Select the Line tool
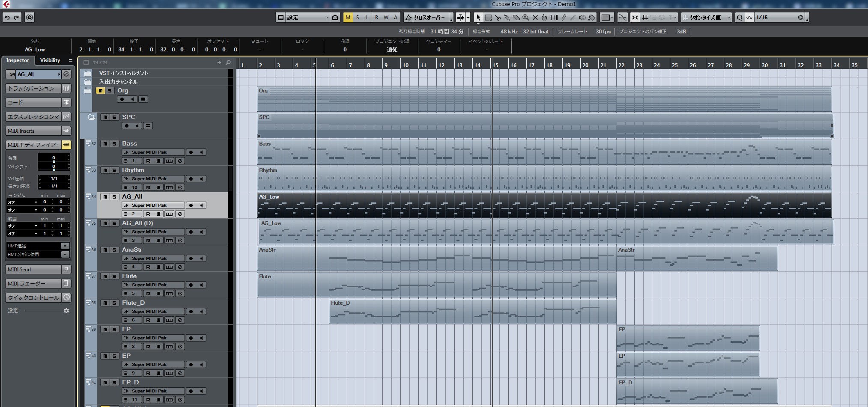Image resolution: width=868 pixels, height=407 pixels. (573, 18)
